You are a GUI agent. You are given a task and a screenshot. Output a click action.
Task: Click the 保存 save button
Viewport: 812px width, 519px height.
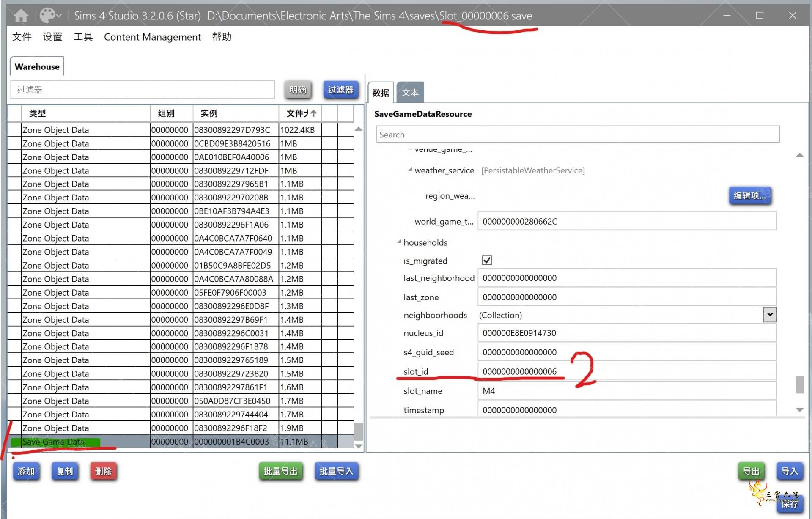pyautogui.click(x=789, y=504)
